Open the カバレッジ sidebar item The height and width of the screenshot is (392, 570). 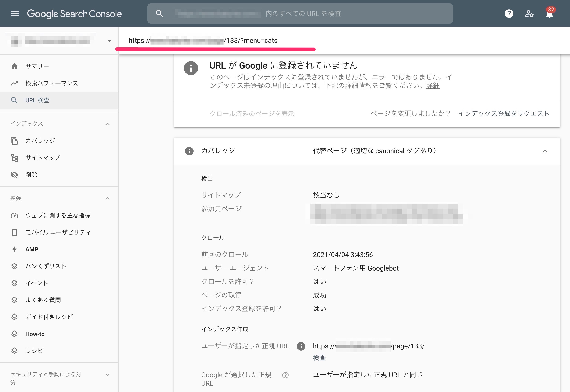[x=59, y=141]
